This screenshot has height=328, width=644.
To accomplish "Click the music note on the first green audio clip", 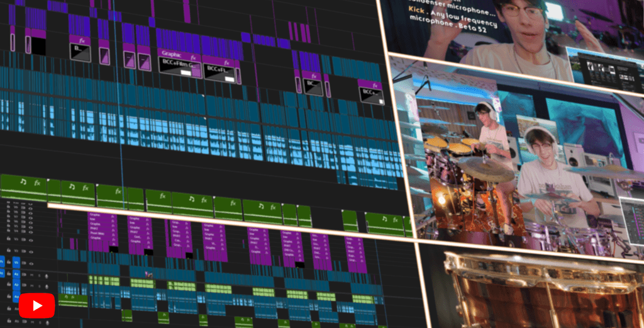I will [x=23, y=181].
